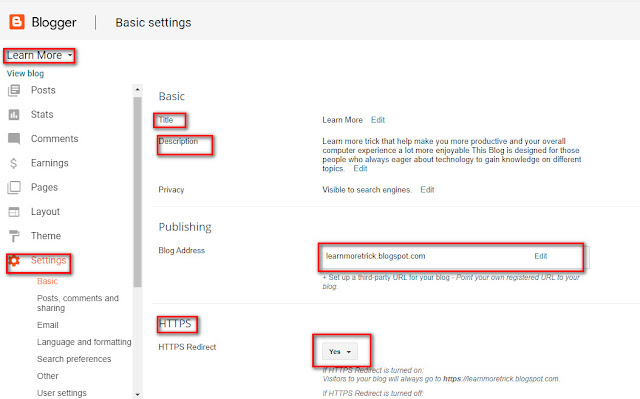
Task: Click the Description label
Action: coord(178,141)
